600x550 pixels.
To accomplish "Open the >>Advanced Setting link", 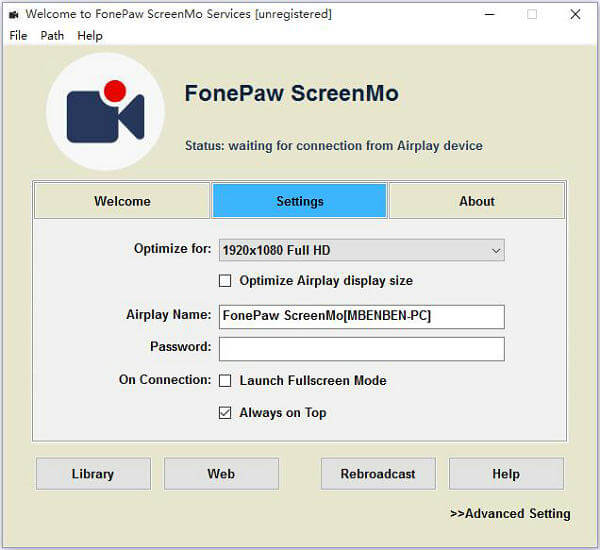I will click(x=510, y=513).
